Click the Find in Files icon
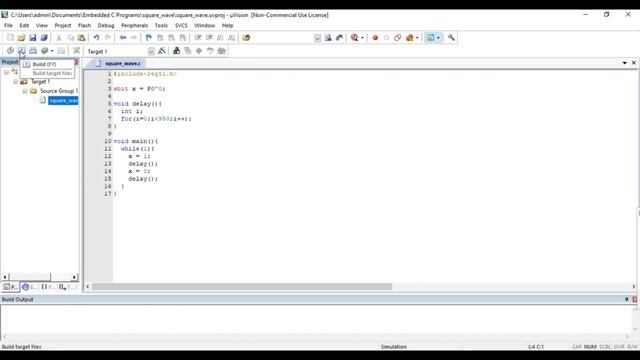The height and width of the screenshot is (360, 640). pos(246,38)
